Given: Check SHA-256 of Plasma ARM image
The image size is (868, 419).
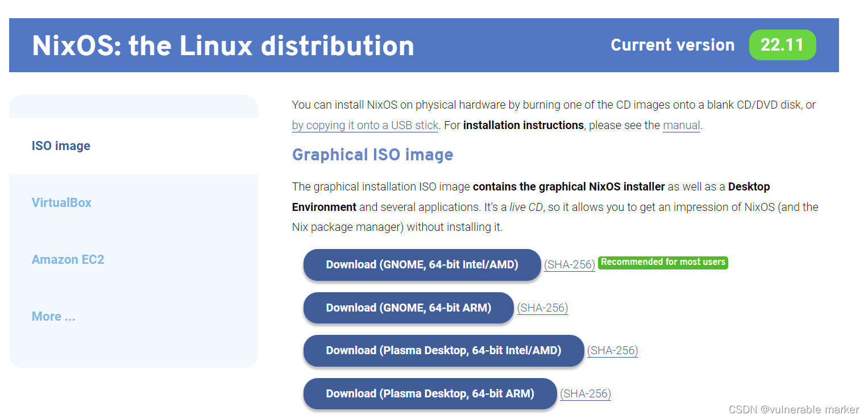Looking at the screenshot, I should point(585,393).
